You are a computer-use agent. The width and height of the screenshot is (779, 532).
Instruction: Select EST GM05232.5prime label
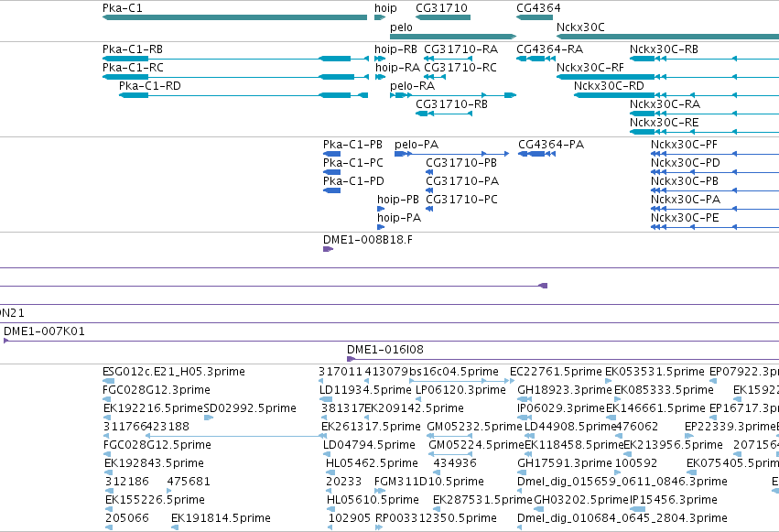(475, 427)
